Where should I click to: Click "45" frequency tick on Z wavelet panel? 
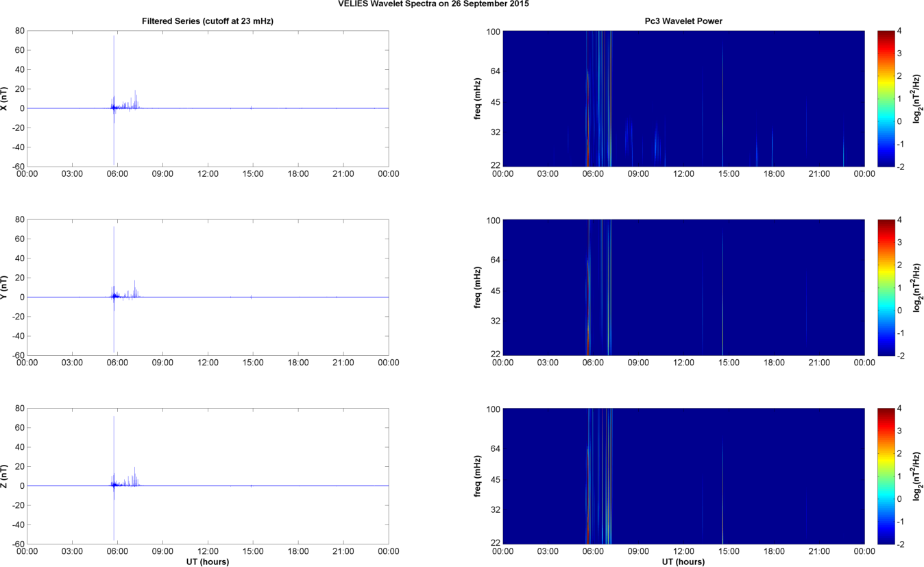click(496, 479)
